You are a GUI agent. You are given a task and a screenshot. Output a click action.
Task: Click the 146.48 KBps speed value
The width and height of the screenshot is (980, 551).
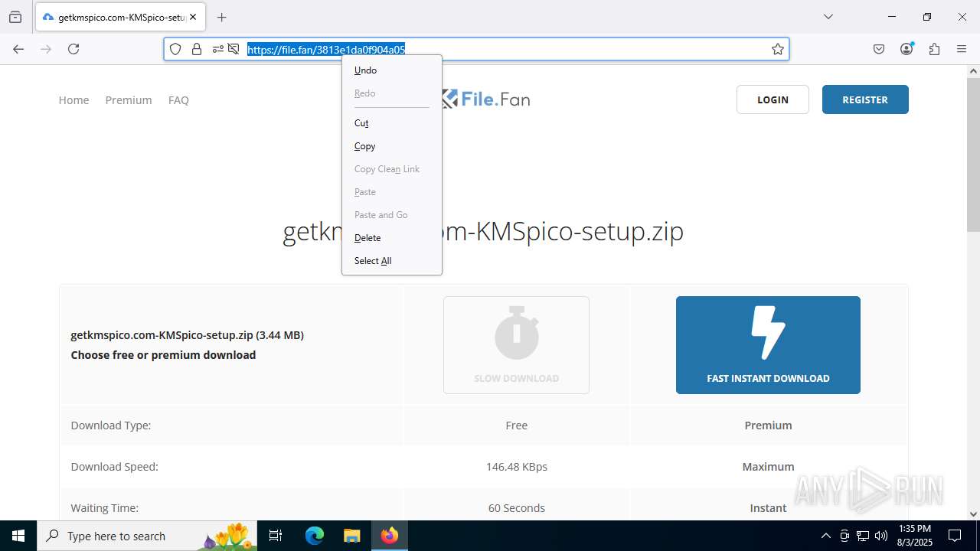(x=517, y=466)
